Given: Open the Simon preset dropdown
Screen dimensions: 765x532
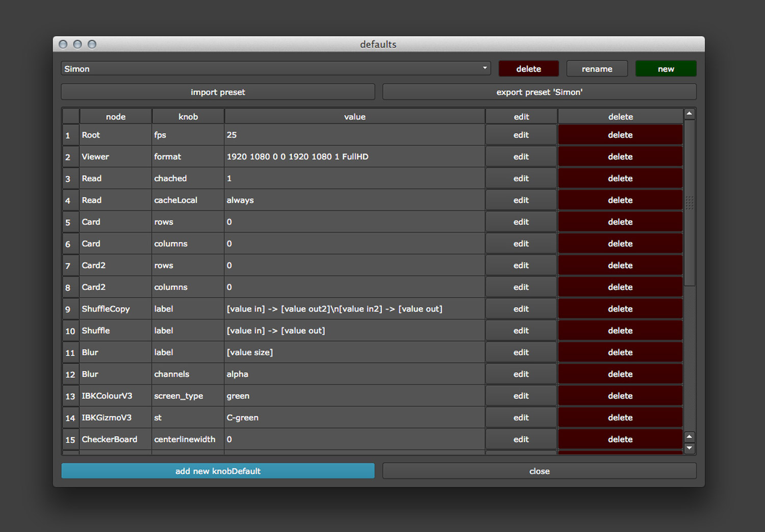Looking at the screenshot, I should tap(275, 69).
